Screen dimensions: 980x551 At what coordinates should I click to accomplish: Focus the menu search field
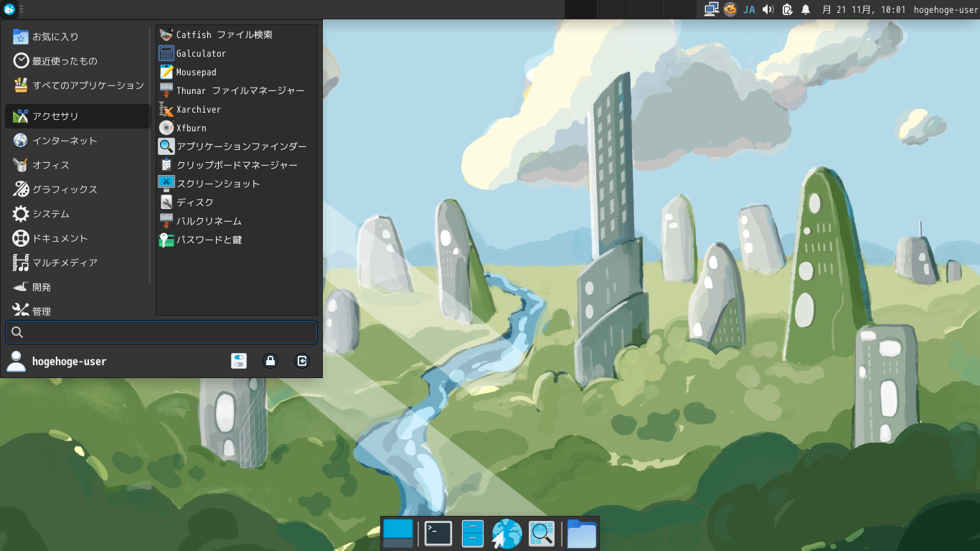[x=161, y=332]
